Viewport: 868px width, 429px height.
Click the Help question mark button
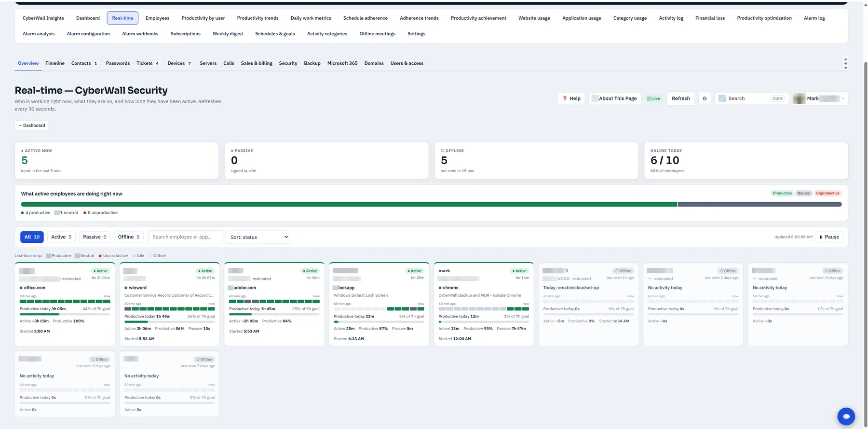point(571,98)
